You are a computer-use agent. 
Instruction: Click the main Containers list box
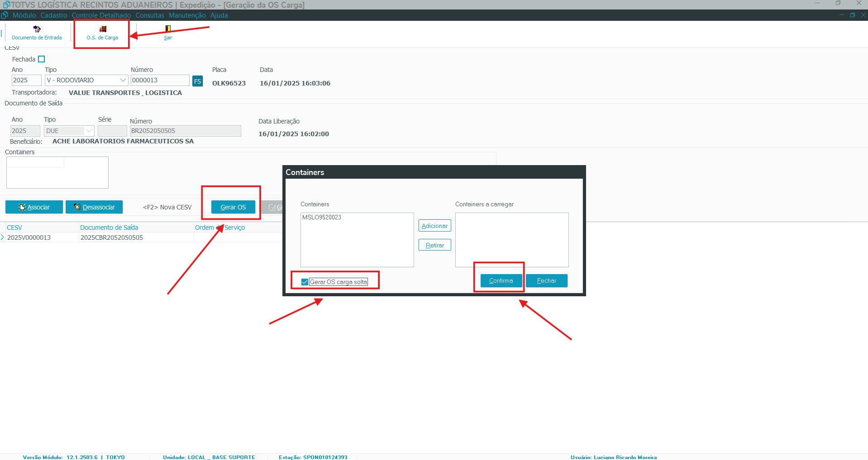click(x=57, y=172)
